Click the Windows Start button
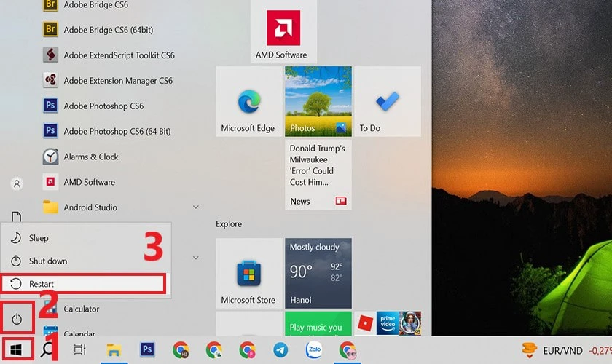612x364 pixels. coord(17,349)
